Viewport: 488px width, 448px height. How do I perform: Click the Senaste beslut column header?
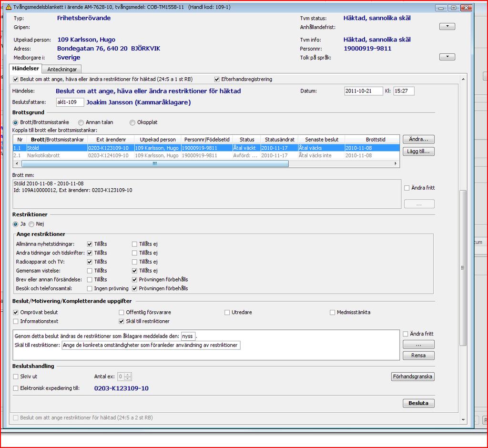(x=322, y=140)
